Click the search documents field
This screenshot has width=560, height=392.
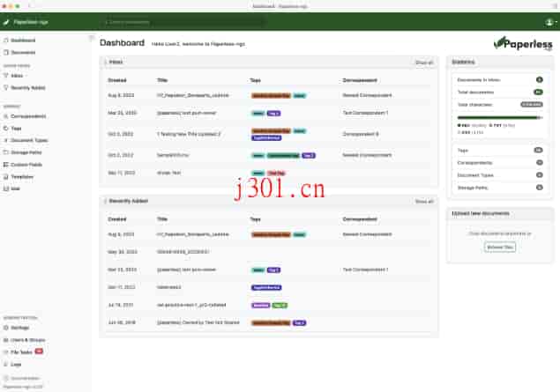(x=176, y=21)
